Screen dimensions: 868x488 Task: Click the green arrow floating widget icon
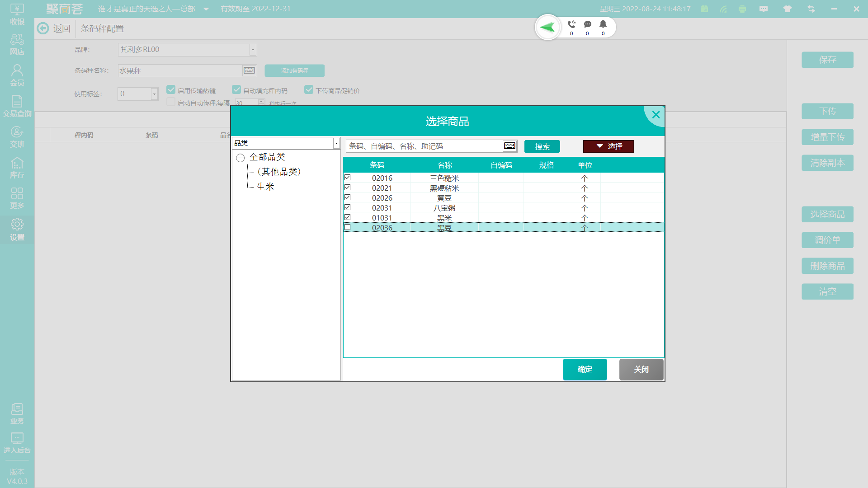click(x=548, y=28)
